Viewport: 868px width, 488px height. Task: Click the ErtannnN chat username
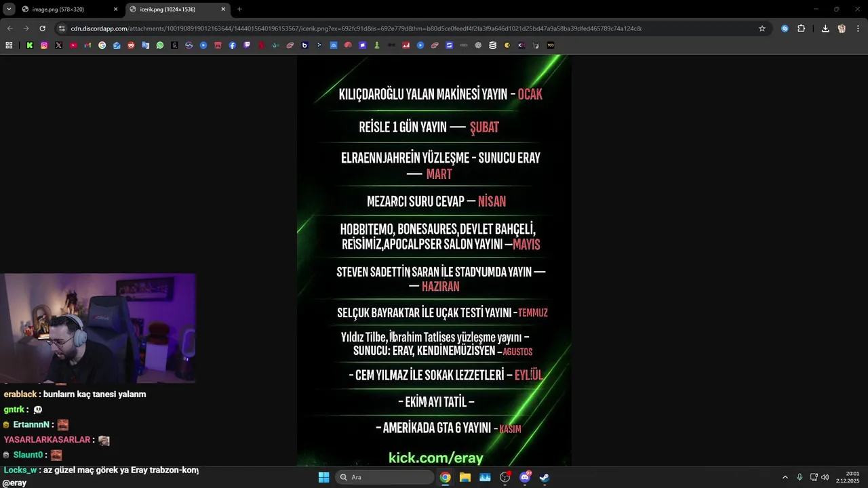[x=31, y=425]
